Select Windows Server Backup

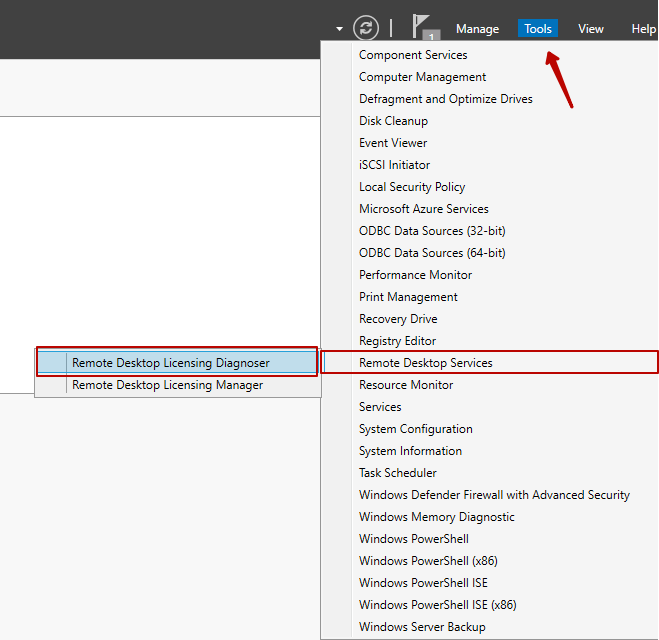422,627
